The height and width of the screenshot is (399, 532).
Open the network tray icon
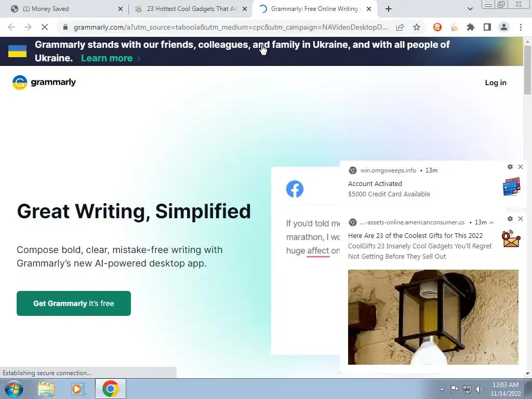pos(467,389)
